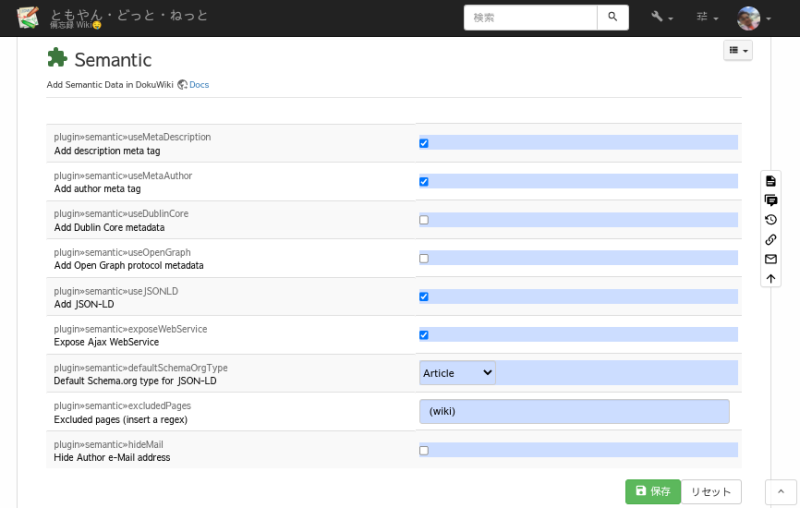Open the sliders admin menu in navbar
Image resolution: width=800 pixels, height=508 pixels.
coord(707,18)
